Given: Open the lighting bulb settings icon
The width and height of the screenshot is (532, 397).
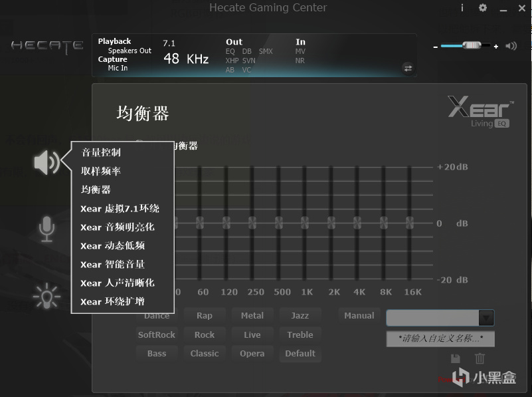Looking at the screenshot, I should click(x=46, y=296).
